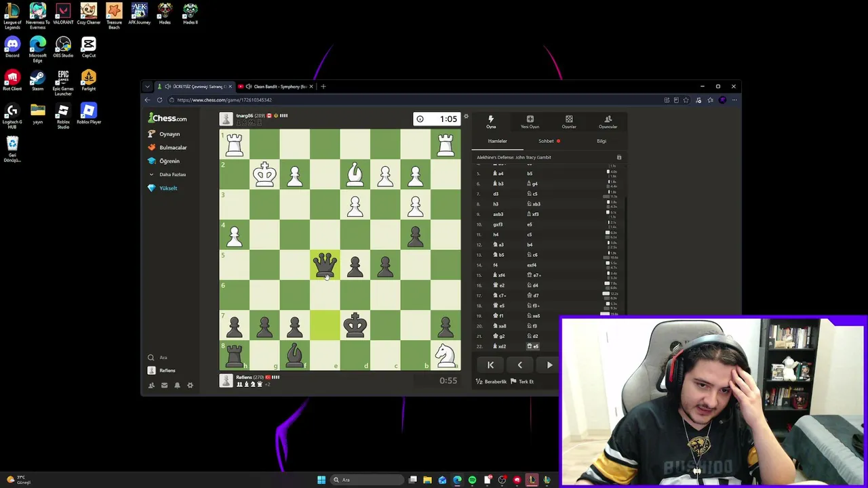
Task: Open the board settings gear beside the clock
Action: coord(466,117)
